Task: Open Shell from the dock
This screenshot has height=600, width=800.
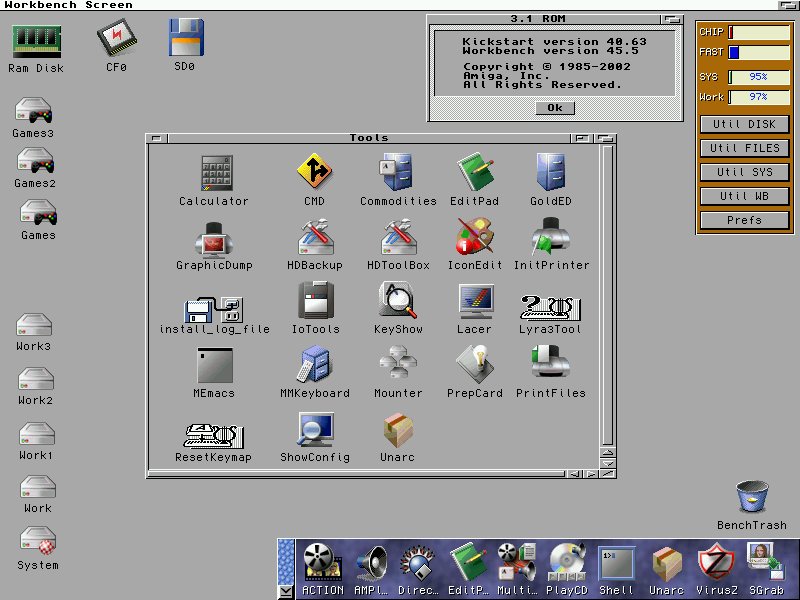Action: click(616, 564)
